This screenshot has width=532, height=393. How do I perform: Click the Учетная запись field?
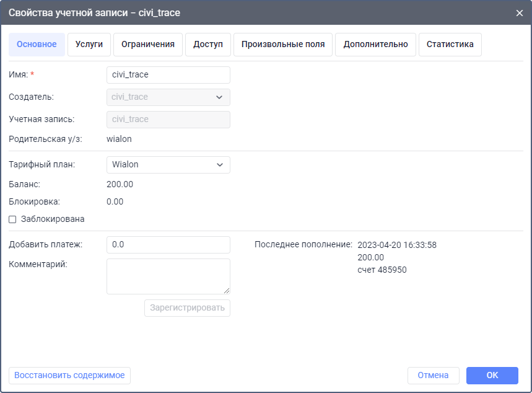tap(168, 120)
